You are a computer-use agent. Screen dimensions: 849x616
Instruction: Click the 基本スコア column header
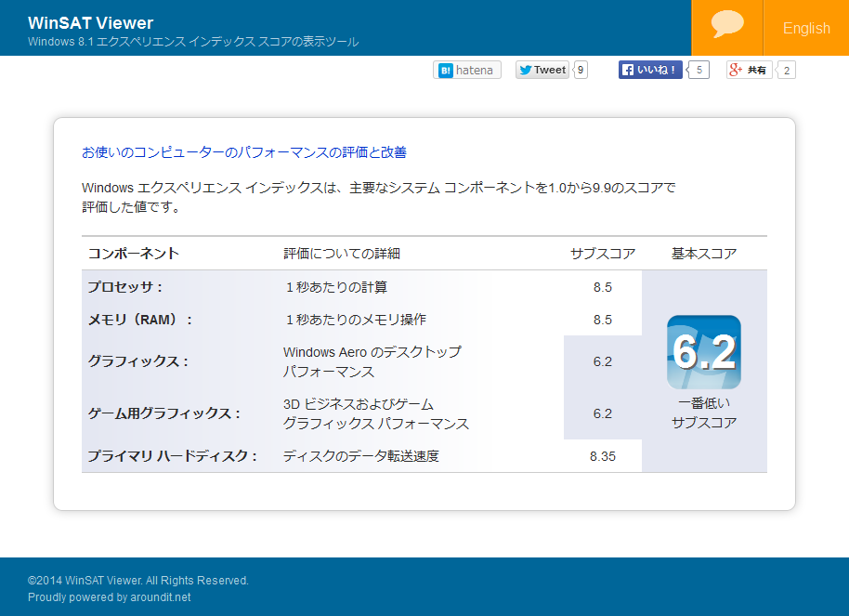704,254
